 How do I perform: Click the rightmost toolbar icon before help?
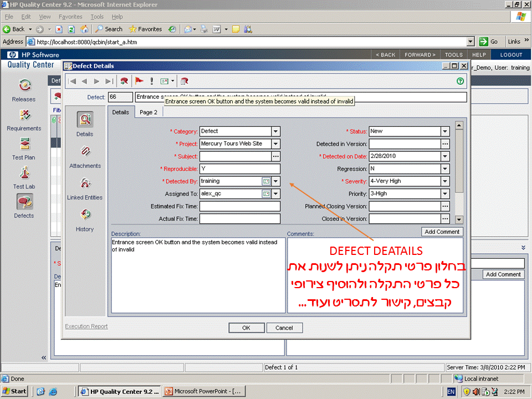point(184,81)
